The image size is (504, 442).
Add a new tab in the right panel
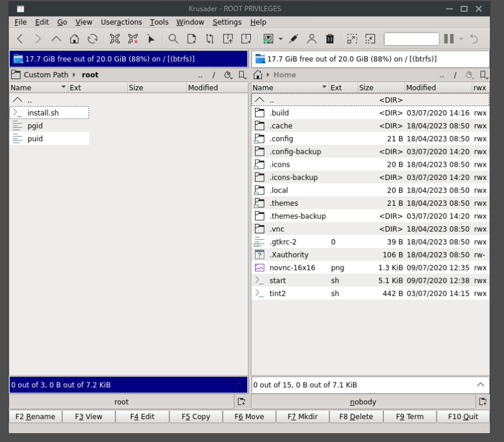(x=483, y=402)
